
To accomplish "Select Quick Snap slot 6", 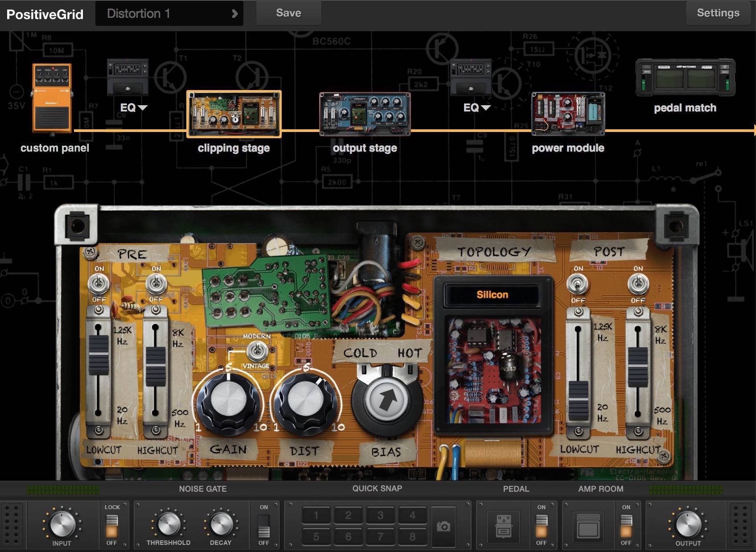I will click(x=348, y=536).
